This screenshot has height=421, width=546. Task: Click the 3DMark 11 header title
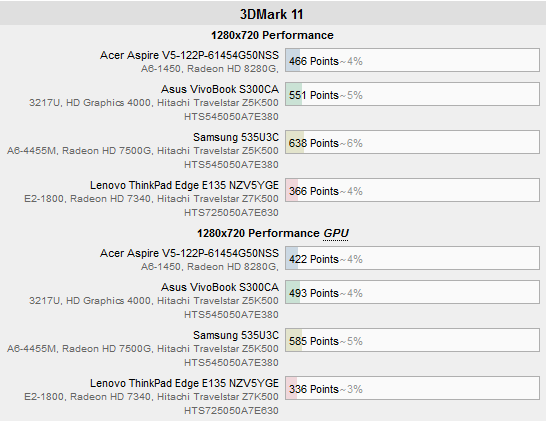pyautogui.click(x=272, y=14)
